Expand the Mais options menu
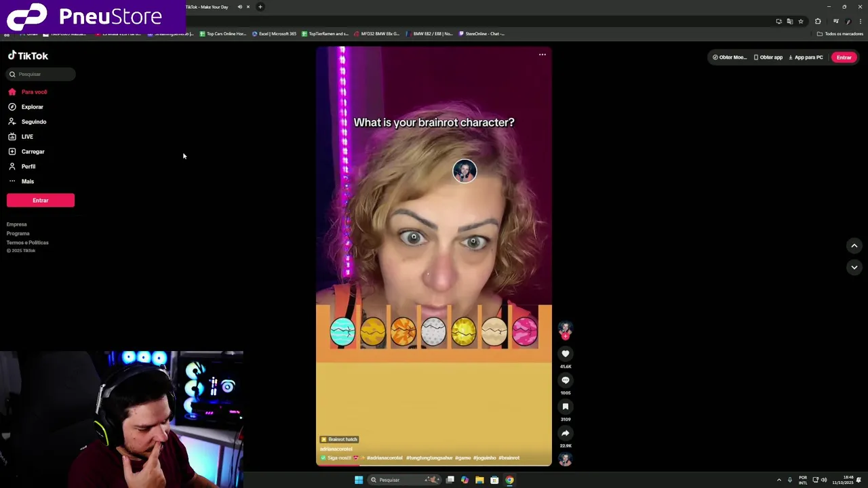Viewport: 868px width, 488px height. pyautogui.click(x=21, y=181)
